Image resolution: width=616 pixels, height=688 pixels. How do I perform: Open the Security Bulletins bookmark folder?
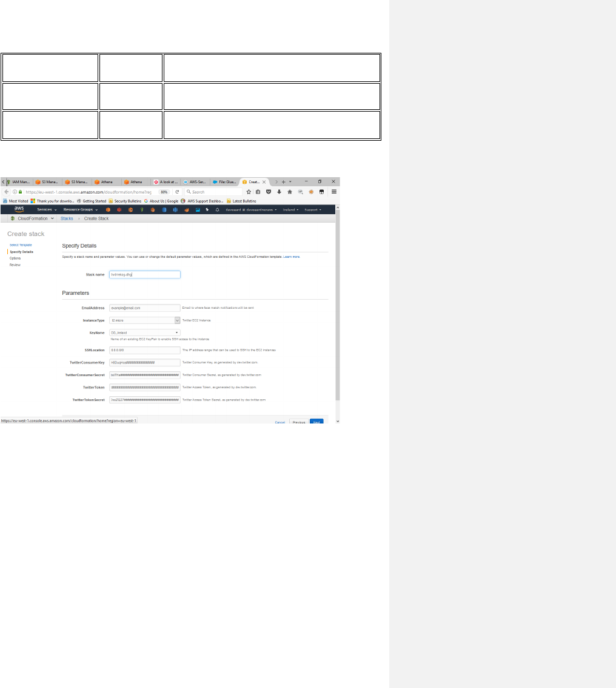[x=125, y=201]
